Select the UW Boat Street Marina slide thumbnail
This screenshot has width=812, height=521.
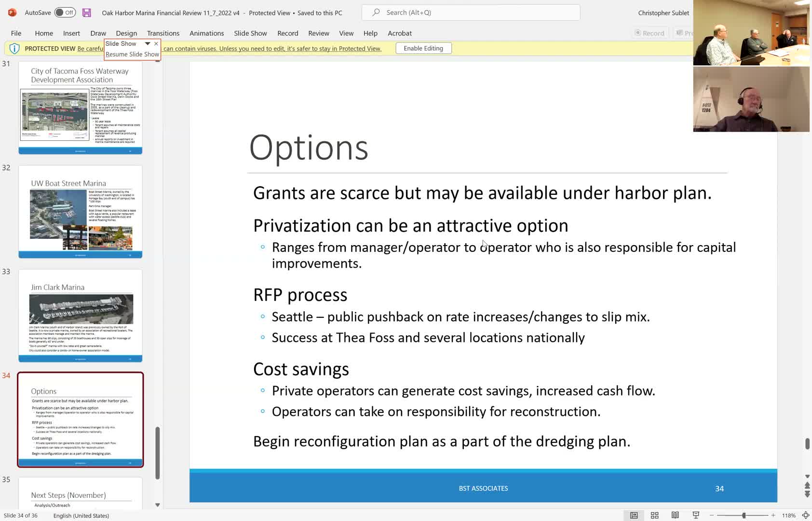tap(81, 212)
